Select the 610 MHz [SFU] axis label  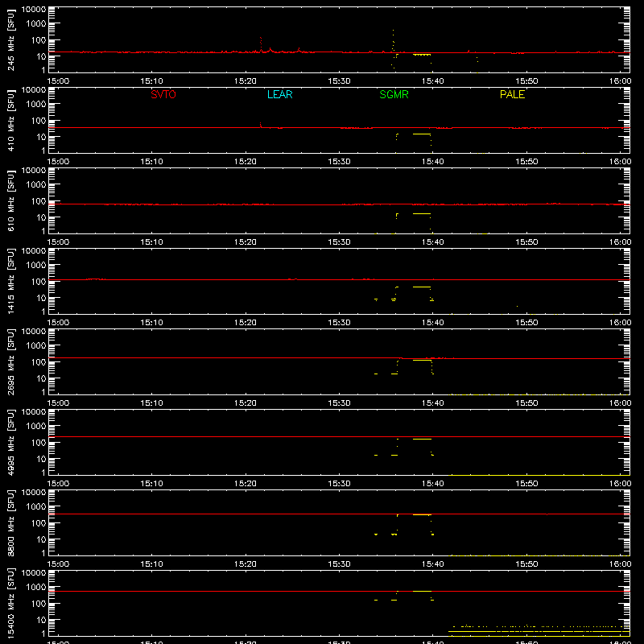click(x=11, y=200)
